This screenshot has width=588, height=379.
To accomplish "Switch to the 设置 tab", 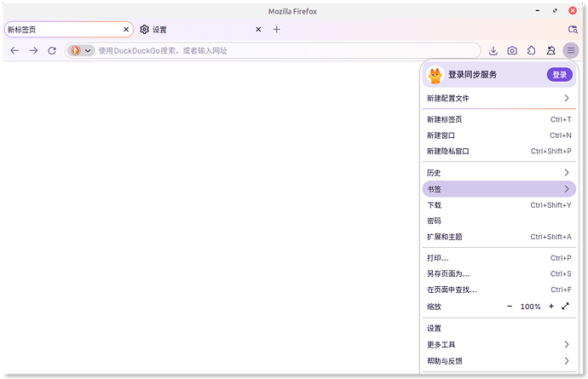I will point(200,29).
